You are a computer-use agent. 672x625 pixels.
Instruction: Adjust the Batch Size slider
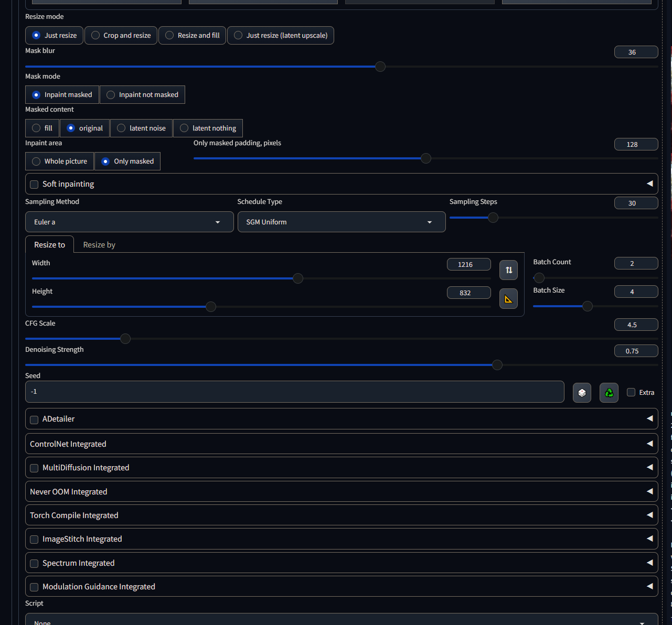[595, 306]
